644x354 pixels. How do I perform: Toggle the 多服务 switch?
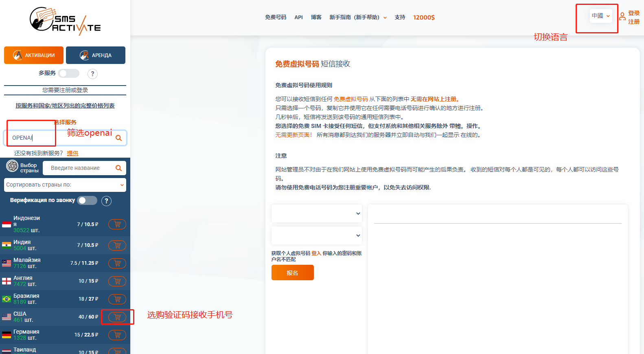click(68, 73)
